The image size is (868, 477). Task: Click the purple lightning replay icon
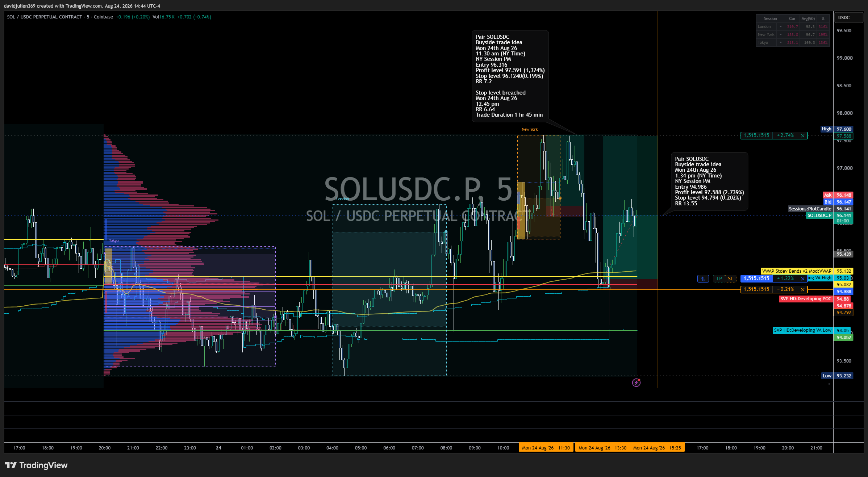pyautogui.click(x=636, y=382)
